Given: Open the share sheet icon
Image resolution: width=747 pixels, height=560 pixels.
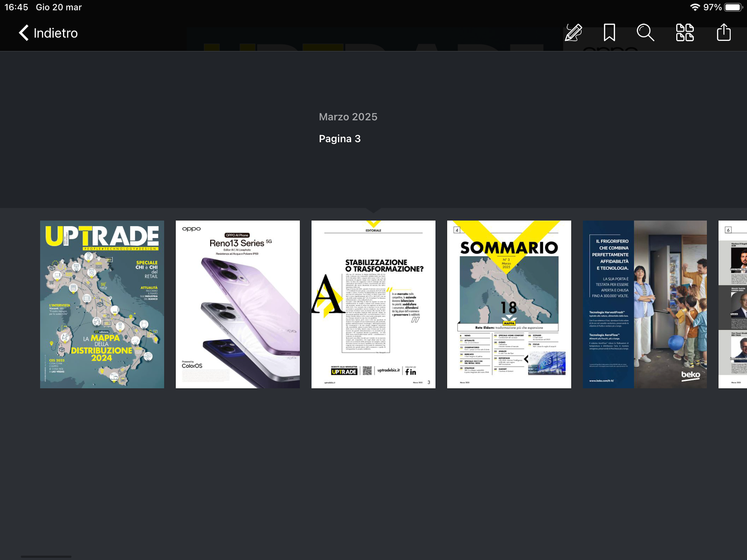Looking at the screenshot, I should click(x=723, y=33).
